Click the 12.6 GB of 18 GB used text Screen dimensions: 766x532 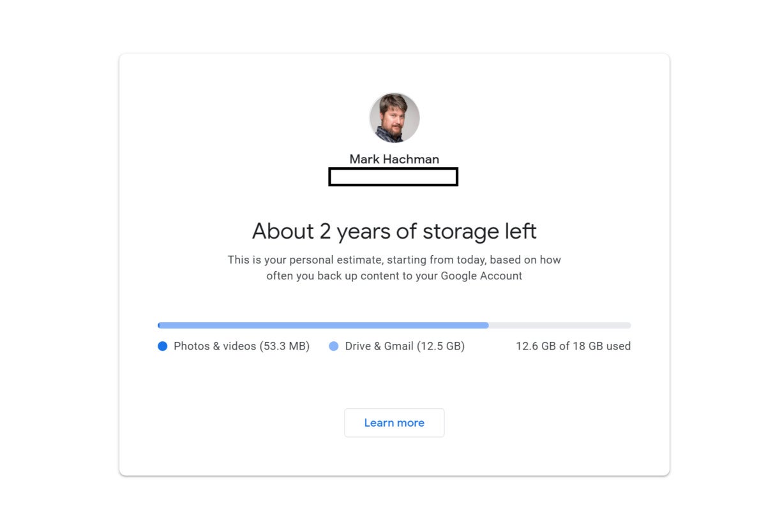573,346
